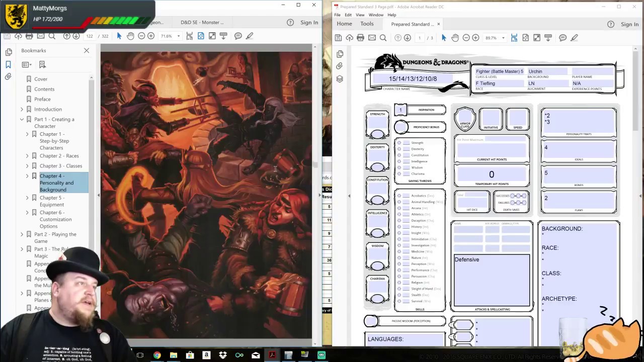Toggle Acrobatics skill proficiency circle
This screenshot has width=644, height=362.
pos(399,196)
